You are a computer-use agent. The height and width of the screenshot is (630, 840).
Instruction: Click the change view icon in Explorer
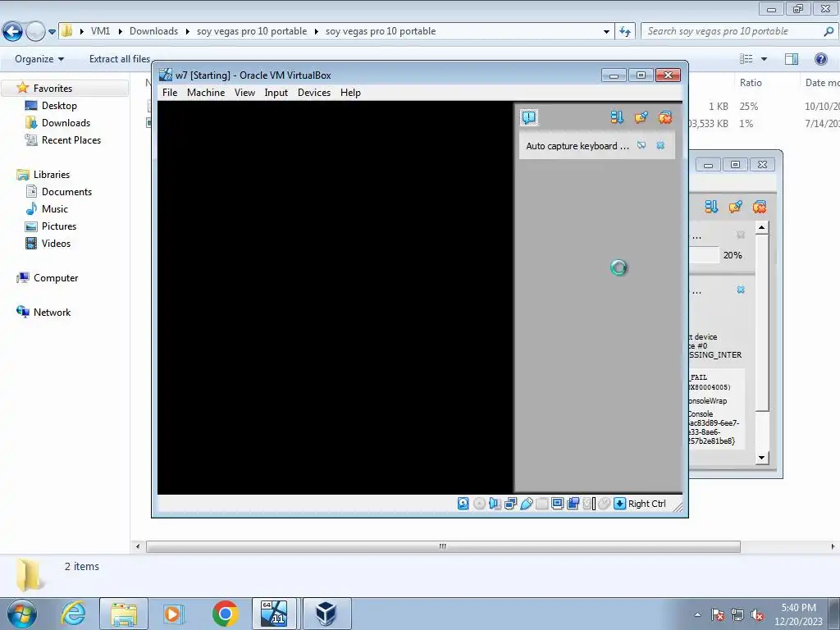pos(746,59)
